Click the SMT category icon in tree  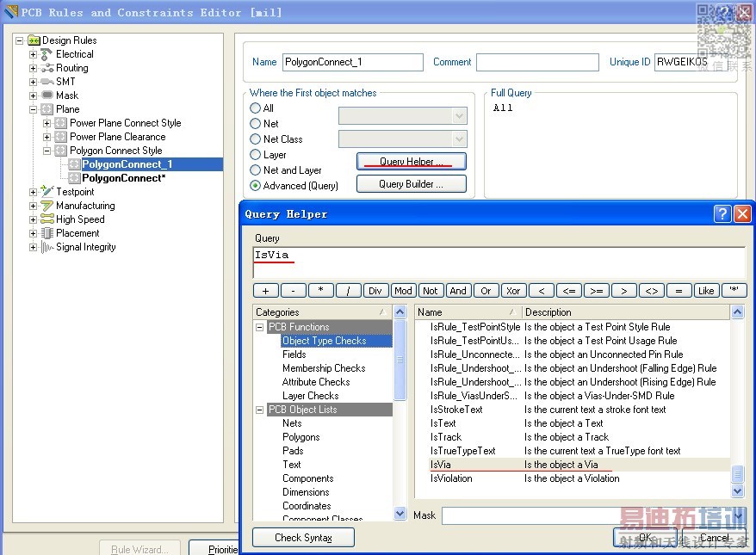click(x=46, y=82)
